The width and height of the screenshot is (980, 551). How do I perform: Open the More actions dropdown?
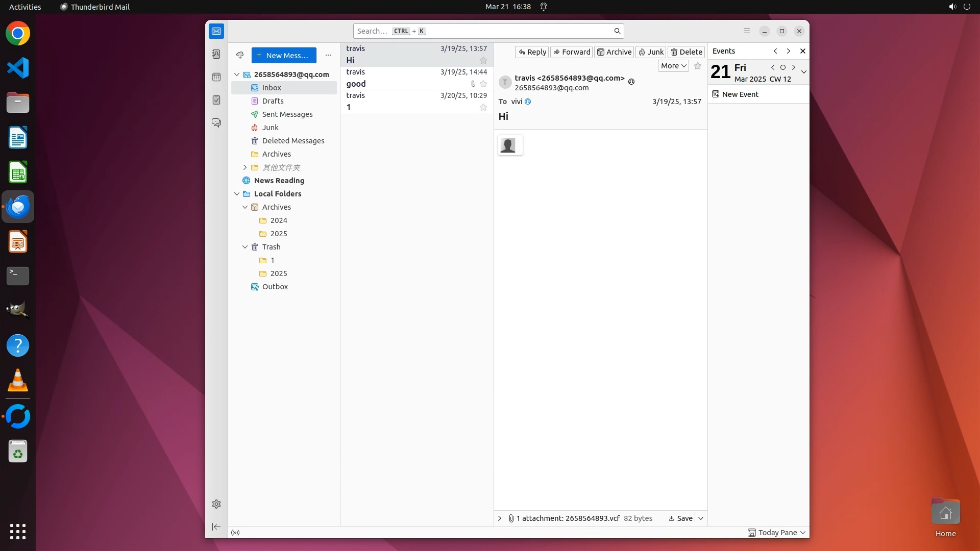(673, 66)
